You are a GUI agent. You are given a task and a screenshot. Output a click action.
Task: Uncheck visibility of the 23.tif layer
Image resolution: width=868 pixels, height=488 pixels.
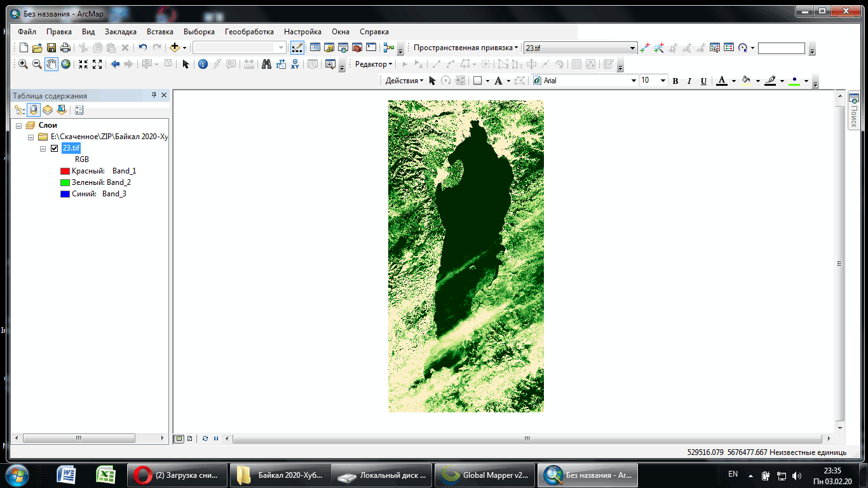pos(53,147)
